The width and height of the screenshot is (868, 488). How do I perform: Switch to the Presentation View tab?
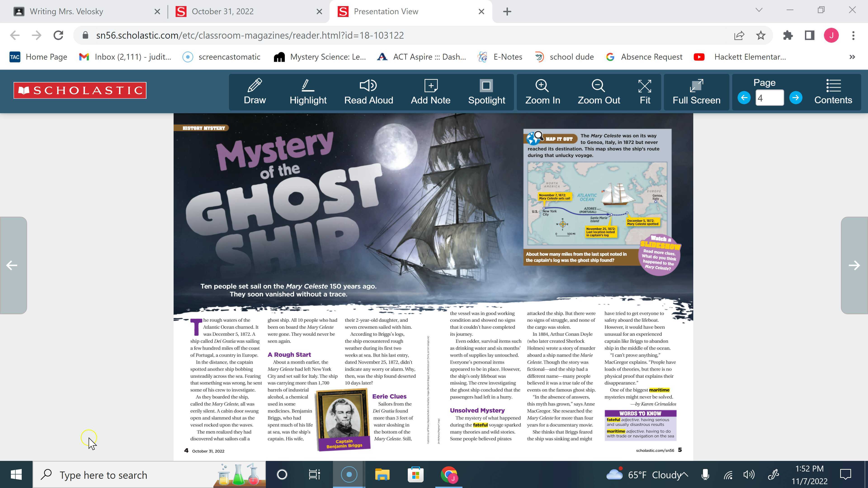point(386,11)
